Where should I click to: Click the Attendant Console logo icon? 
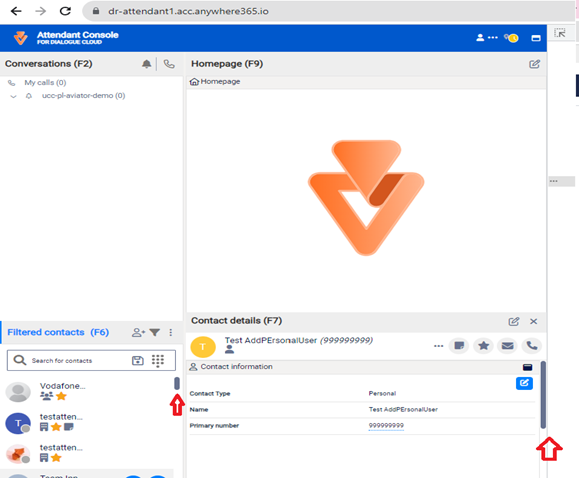tap(21, 38)
